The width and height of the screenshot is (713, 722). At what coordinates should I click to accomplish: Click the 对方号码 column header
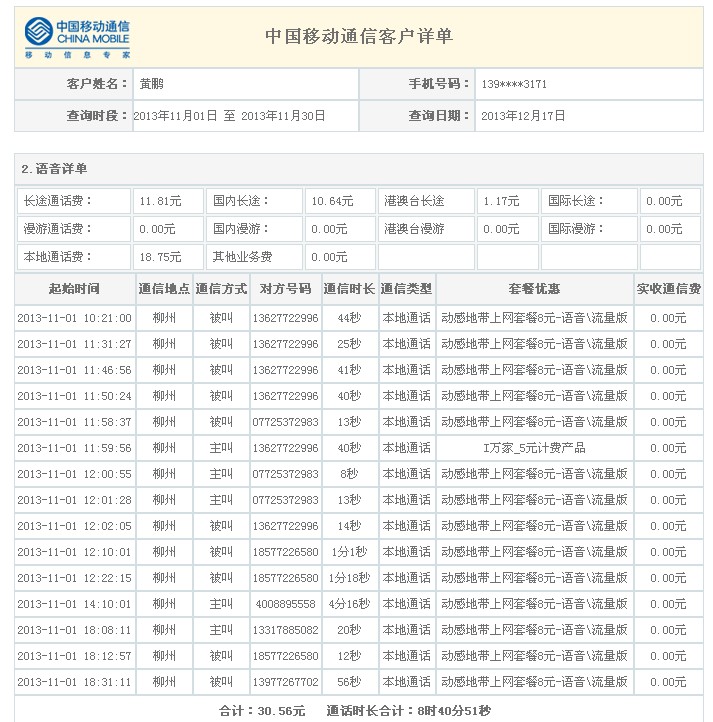286,289
